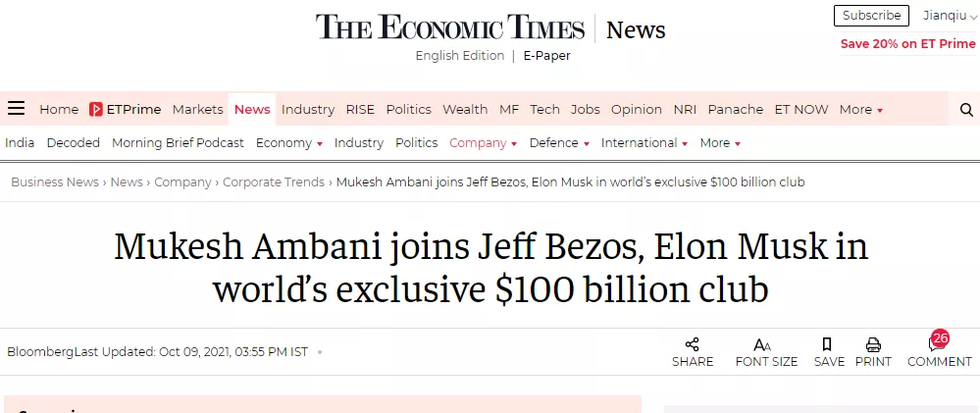Open comments bubble icon

point(935,344)
